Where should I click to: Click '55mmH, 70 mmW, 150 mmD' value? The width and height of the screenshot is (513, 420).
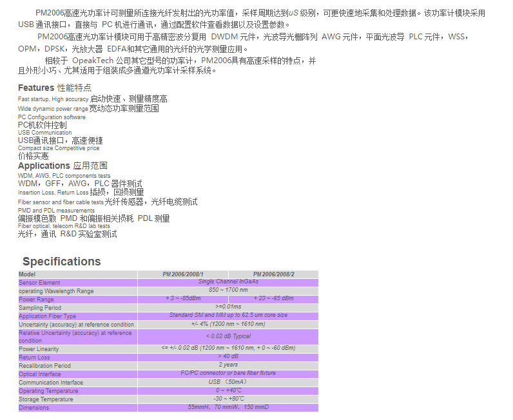pyautogui.click(x=228, y=407)
